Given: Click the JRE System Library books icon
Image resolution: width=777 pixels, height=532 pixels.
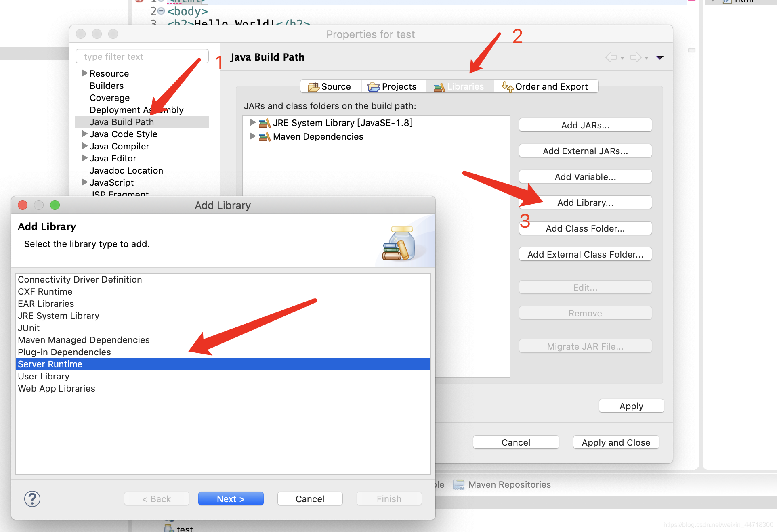Looking at the screenshot, I should [x=265, y=123].
